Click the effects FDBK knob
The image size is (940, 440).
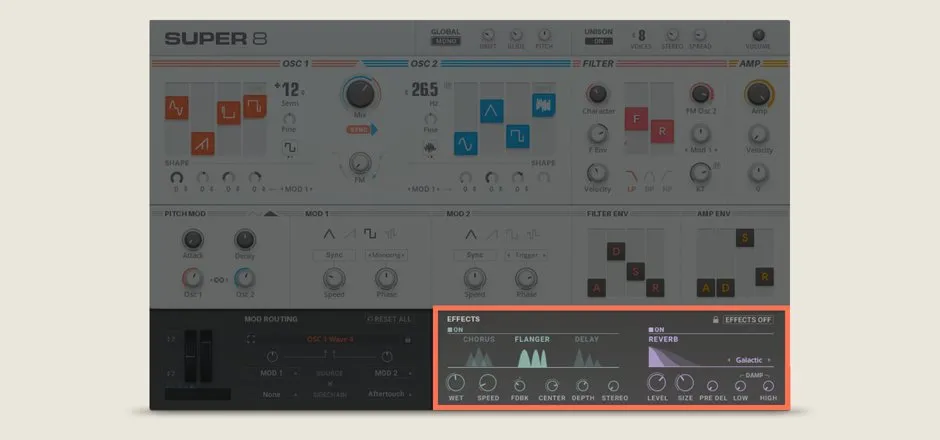(520, 386)
